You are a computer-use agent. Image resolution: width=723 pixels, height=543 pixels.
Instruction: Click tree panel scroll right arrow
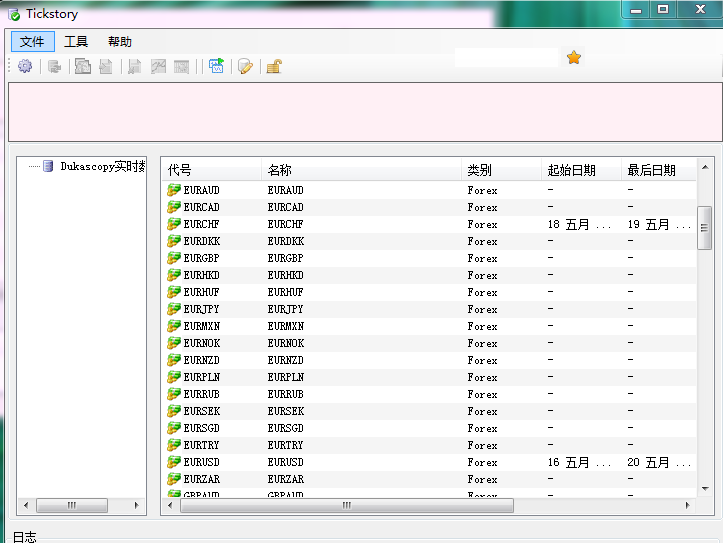pyautogui.click(x=136, y=505)
